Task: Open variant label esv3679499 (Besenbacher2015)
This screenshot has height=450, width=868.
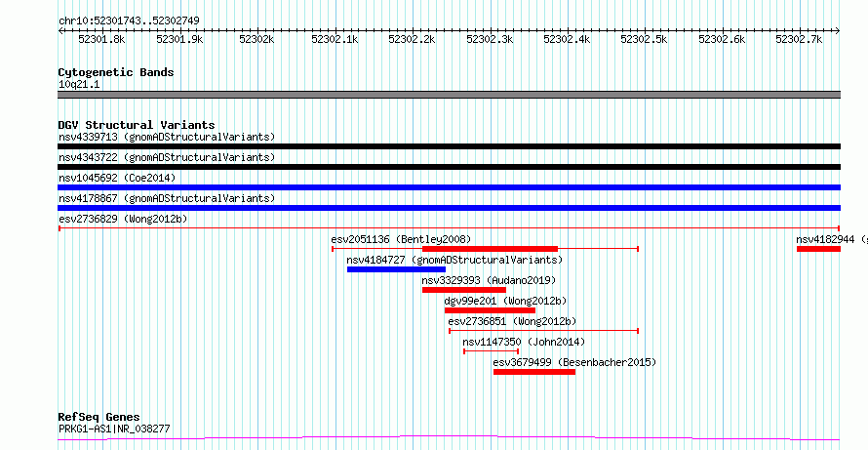Action: tap(574, 362)
